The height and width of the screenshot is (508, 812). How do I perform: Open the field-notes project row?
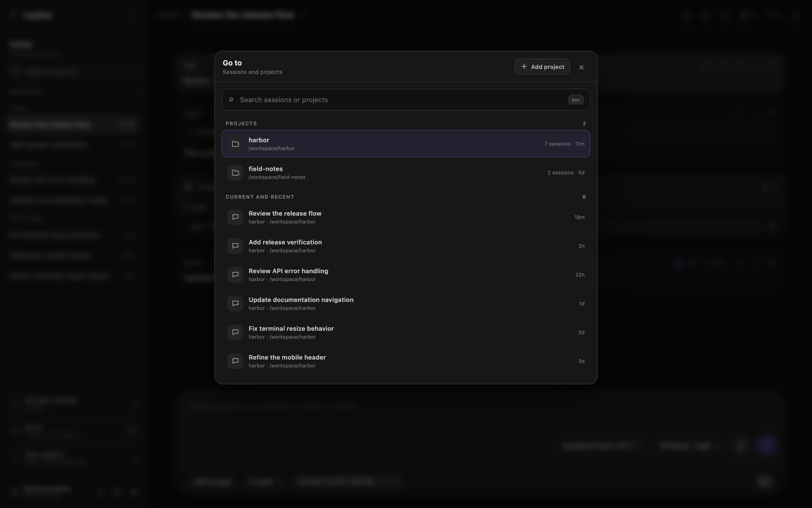tap(406, 173)
